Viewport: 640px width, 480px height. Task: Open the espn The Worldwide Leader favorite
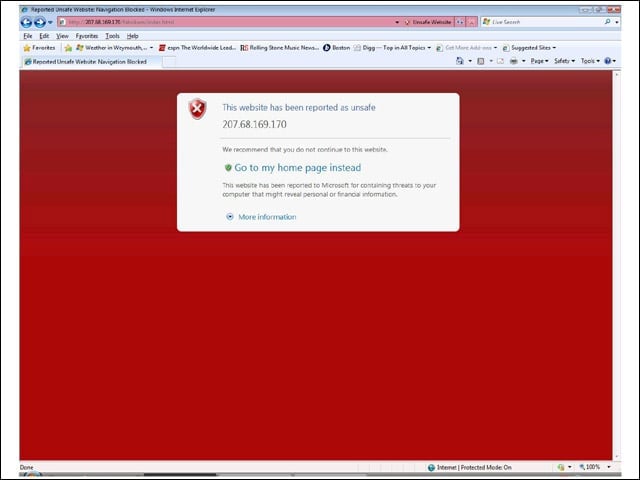pyautogui.click(x=198, y=48)
